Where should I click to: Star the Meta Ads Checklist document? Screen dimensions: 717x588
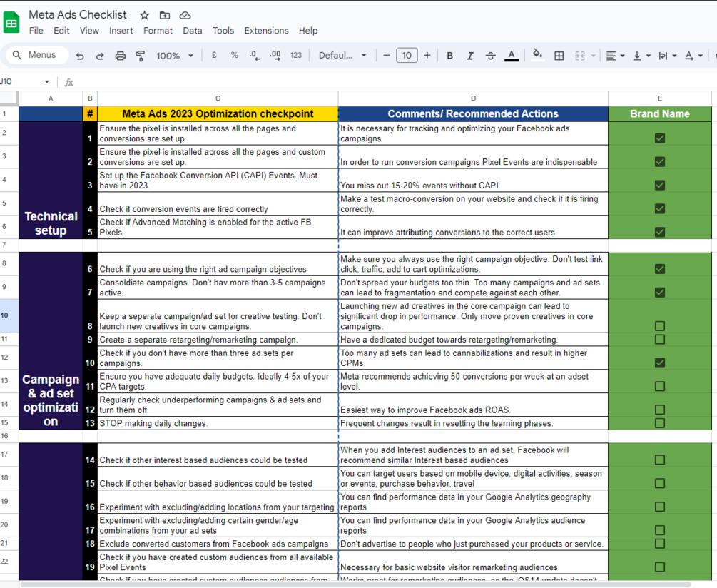pyautogui.click(x=145, y=16)
